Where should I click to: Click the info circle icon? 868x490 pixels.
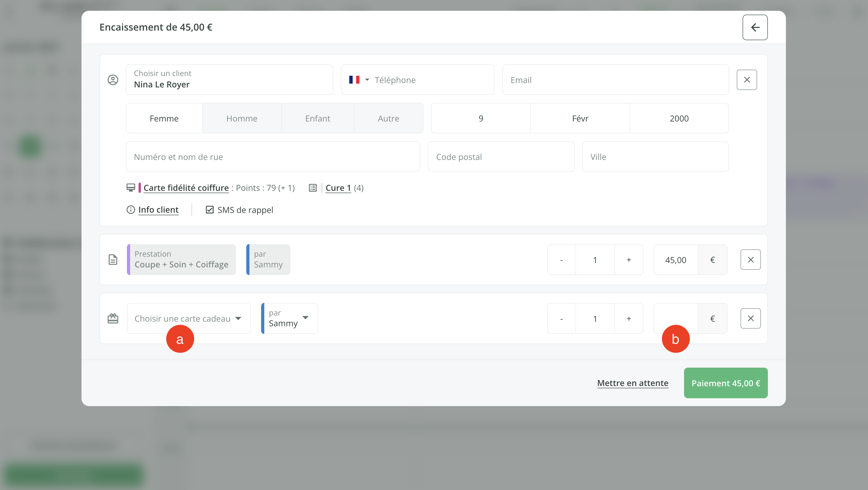131,210
